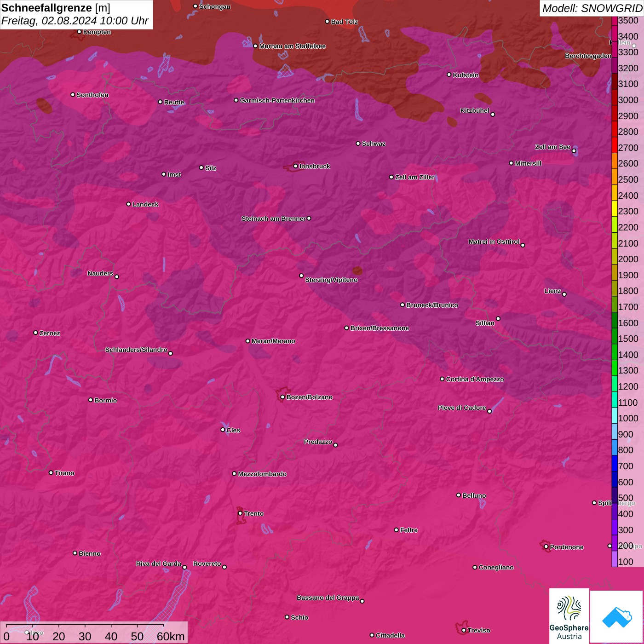Click the Zell am Ziller label

(414, 177)
